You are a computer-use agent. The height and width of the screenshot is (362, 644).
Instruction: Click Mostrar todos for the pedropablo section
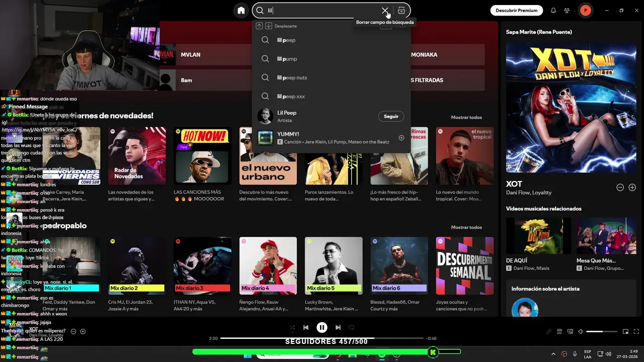click(x=466, y=227)
